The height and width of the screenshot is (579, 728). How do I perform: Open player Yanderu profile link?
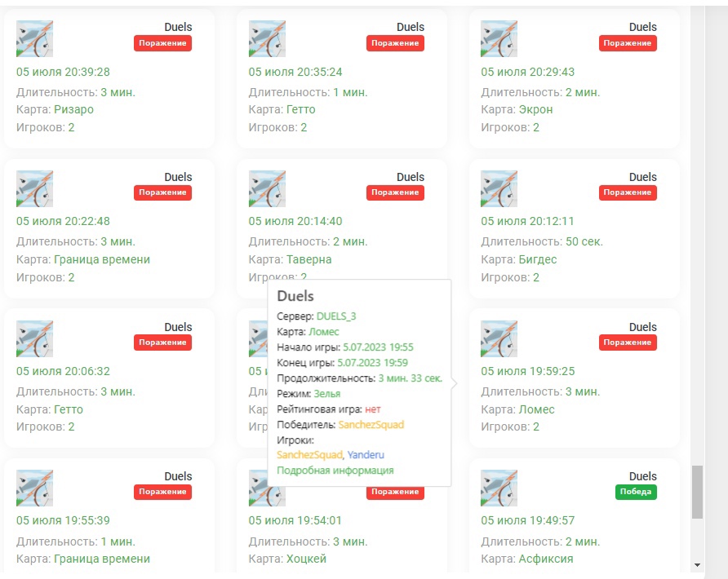click(x=365, y=455)
